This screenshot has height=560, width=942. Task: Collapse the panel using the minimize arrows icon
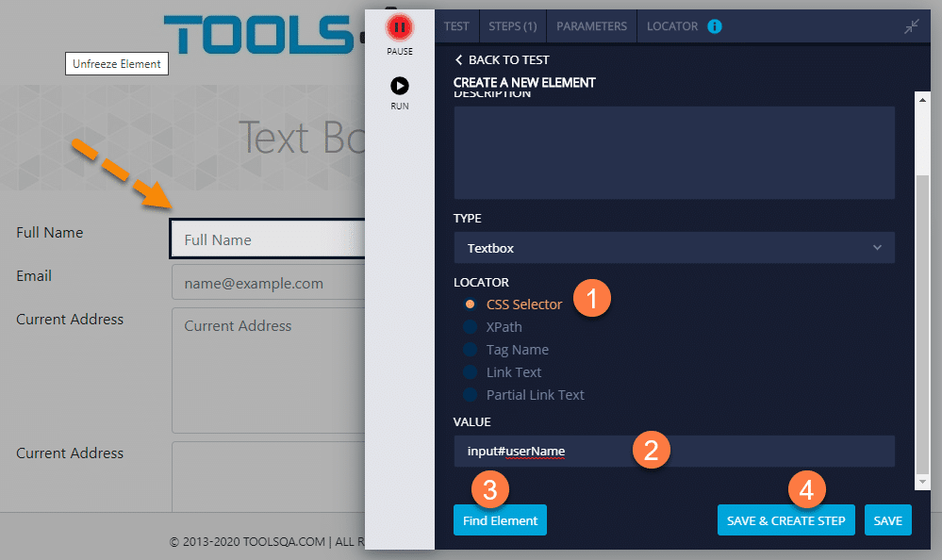(x=911, y=27)
